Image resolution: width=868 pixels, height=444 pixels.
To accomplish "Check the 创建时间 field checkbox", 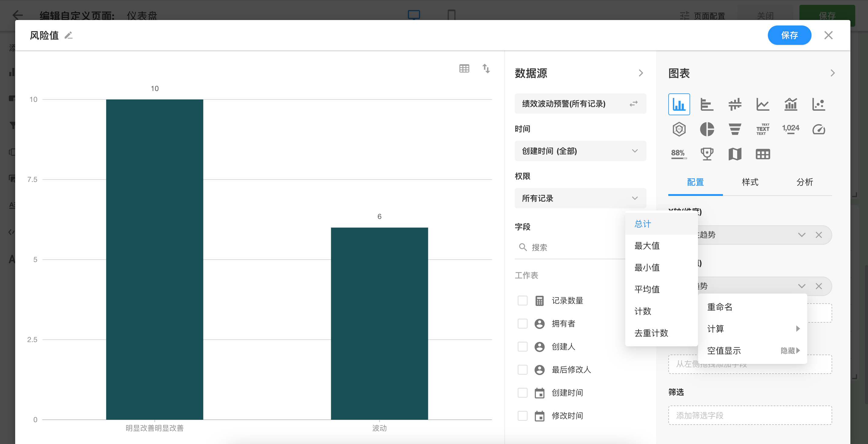I will (x=522, y=393).
